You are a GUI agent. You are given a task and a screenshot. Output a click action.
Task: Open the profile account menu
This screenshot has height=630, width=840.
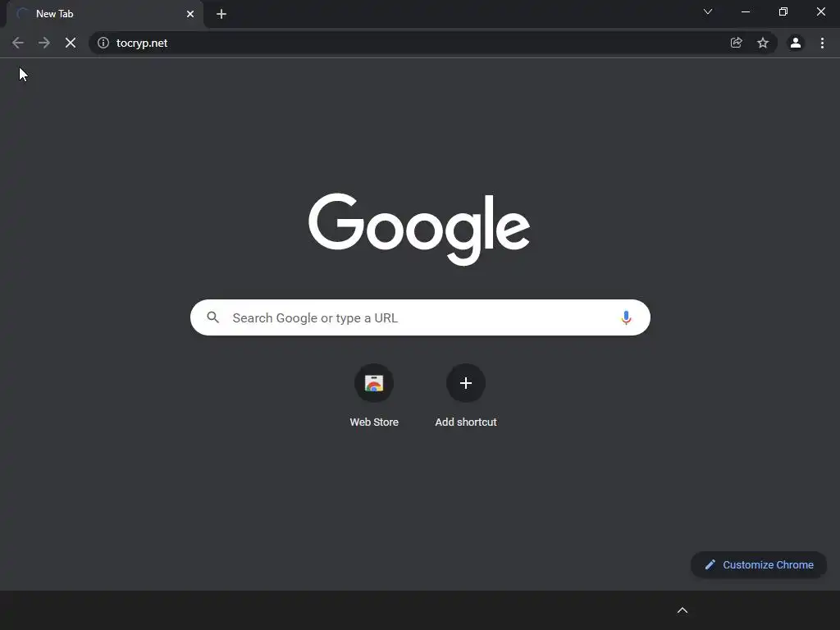[x=796, y=43]
